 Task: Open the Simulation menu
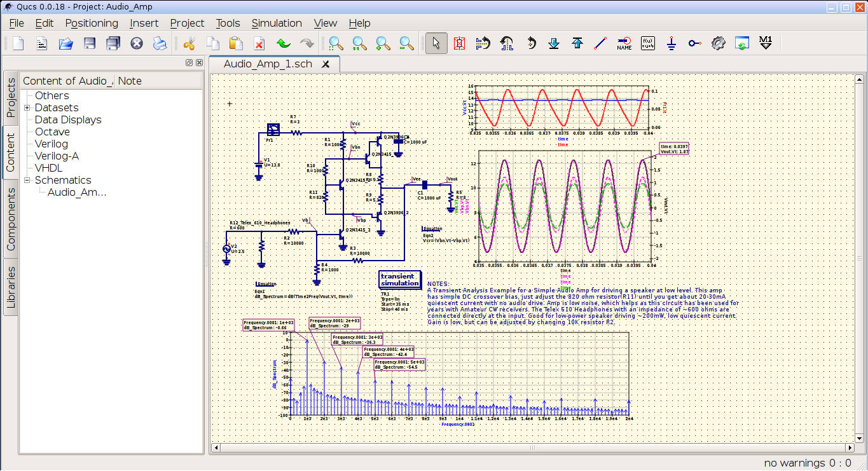click(277, 23)
